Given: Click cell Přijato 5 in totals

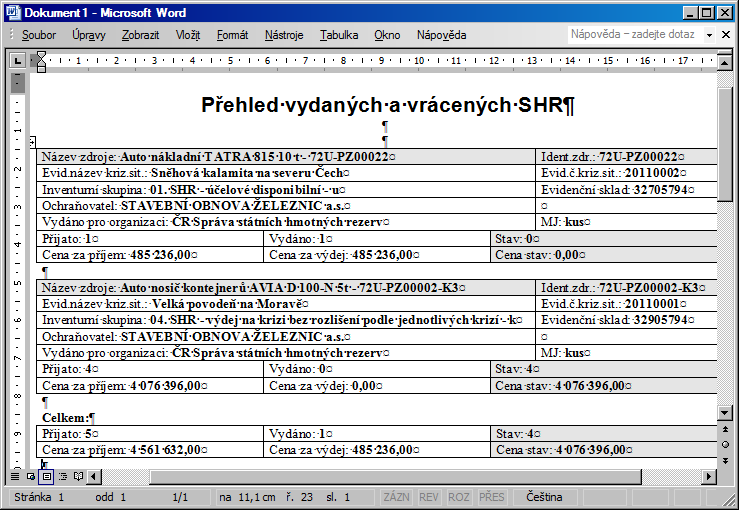Looking at the screenshot, I should coord(150,434).
